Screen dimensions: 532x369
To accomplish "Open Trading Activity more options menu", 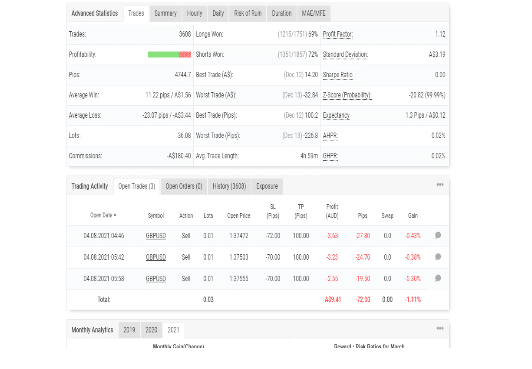I will click(x=440, y=184).
